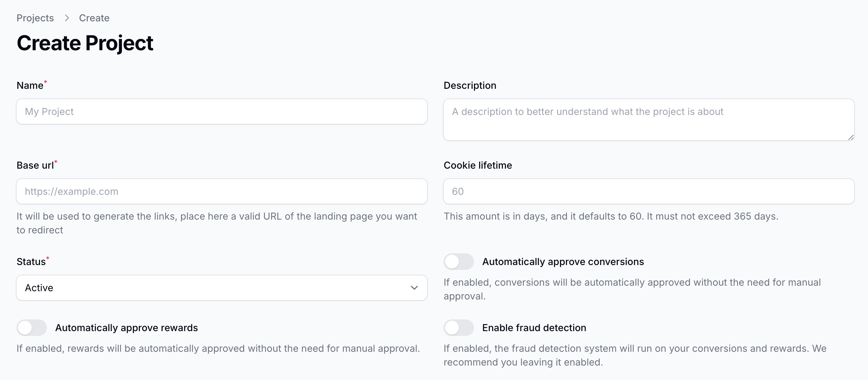Click the Automatically approve rewards label
Viewport: 868px width, 380px height.
126,328
